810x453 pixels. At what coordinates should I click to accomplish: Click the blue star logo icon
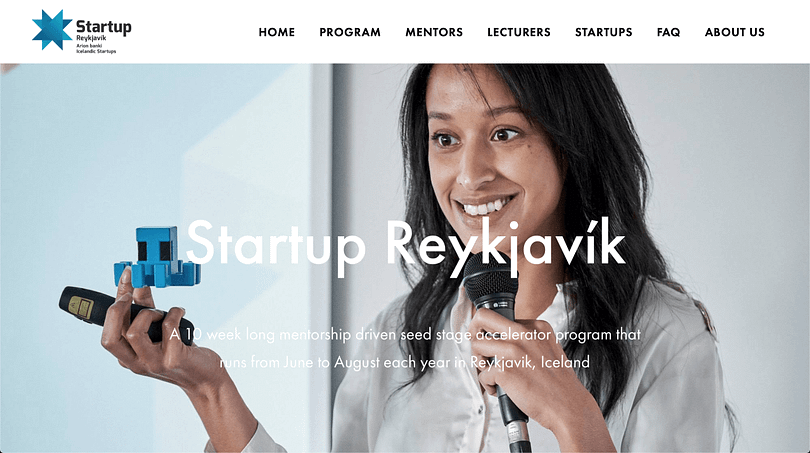(x=52, y=30)
